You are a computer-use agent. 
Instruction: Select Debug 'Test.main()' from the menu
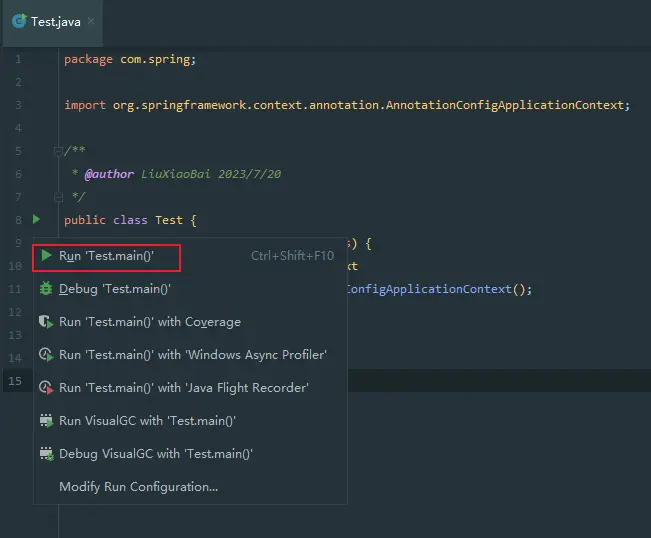click(x=115, y=289)
